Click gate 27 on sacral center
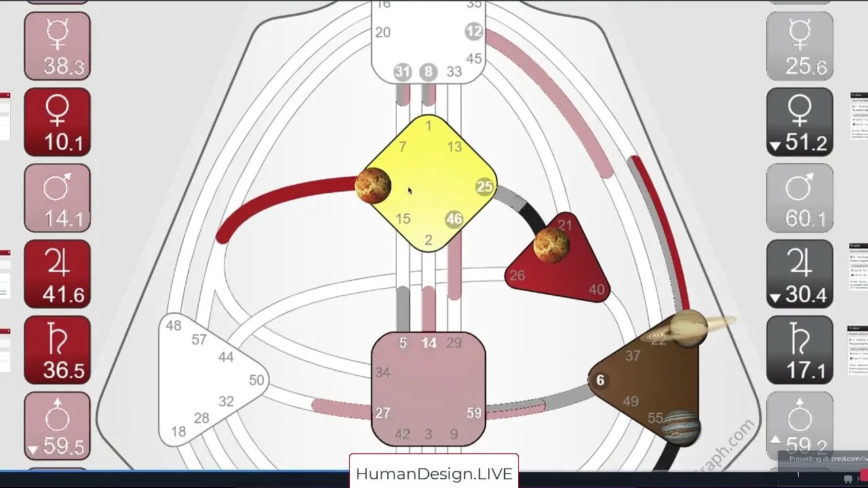Viewport: 868px width, 488px height. (x=382, y=413)
